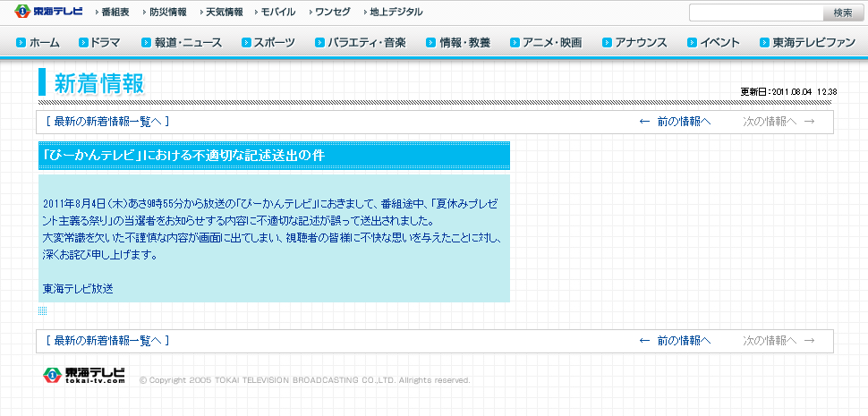This screenshot has height=416, width=868.
Task: Click the article title about ぴーかんテレビ
Action: (183, 156)
